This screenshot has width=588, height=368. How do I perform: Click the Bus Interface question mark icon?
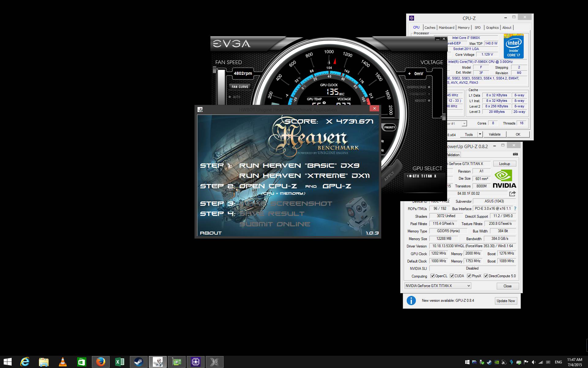click(x=515, y=209)
